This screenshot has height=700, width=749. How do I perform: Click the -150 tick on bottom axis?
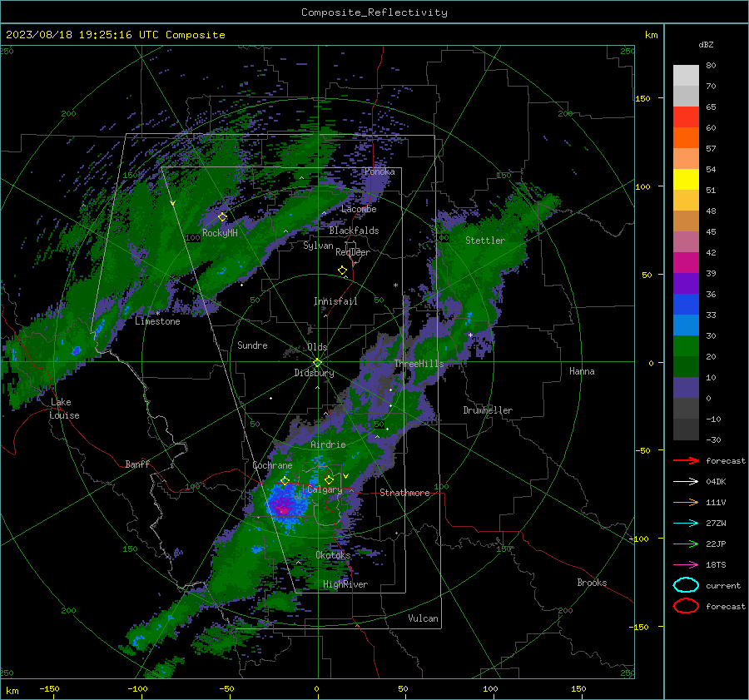point(49,689)
